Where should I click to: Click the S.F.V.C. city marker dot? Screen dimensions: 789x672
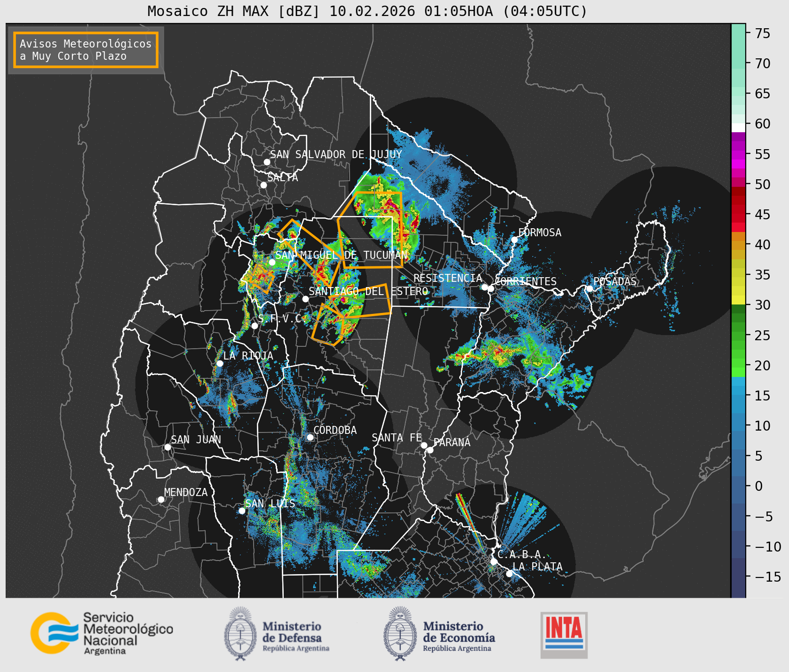click(255, 326)
